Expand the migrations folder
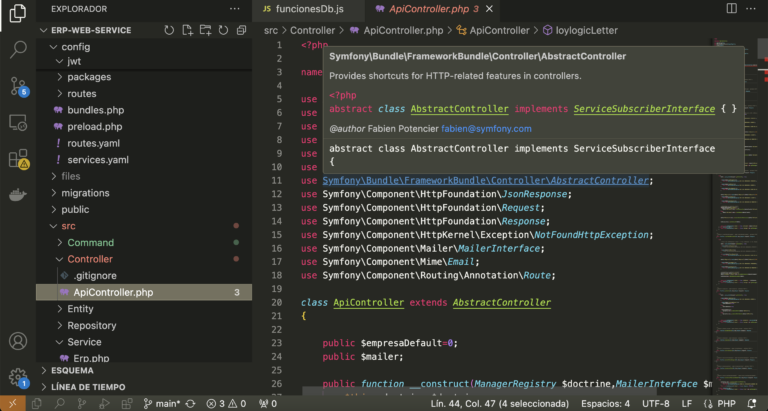This screenshot has width=768, height=411. 85,193
